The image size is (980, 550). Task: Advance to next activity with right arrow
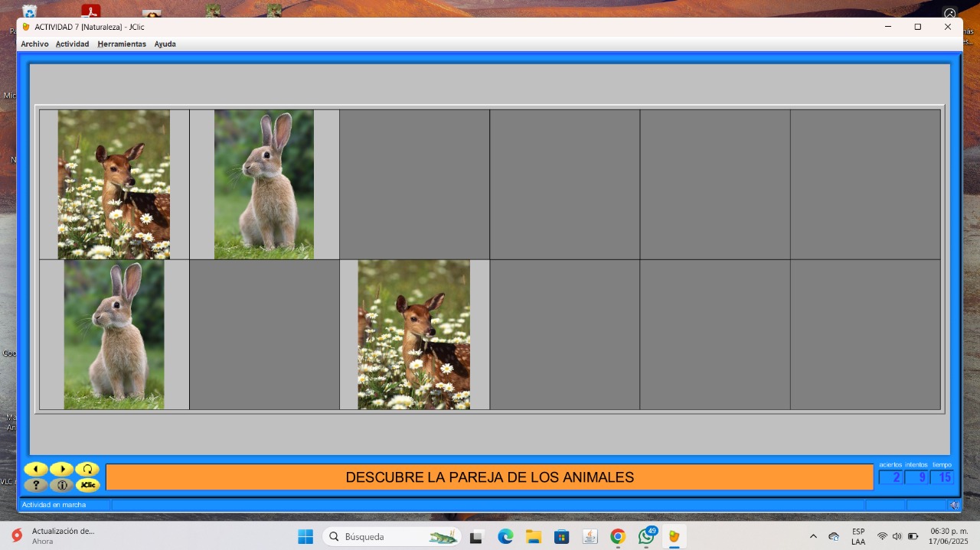[x=61, y=469]
